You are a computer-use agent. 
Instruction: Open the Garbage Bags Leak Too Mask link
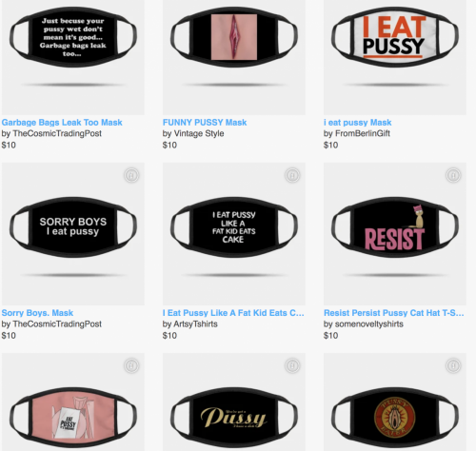62,123
